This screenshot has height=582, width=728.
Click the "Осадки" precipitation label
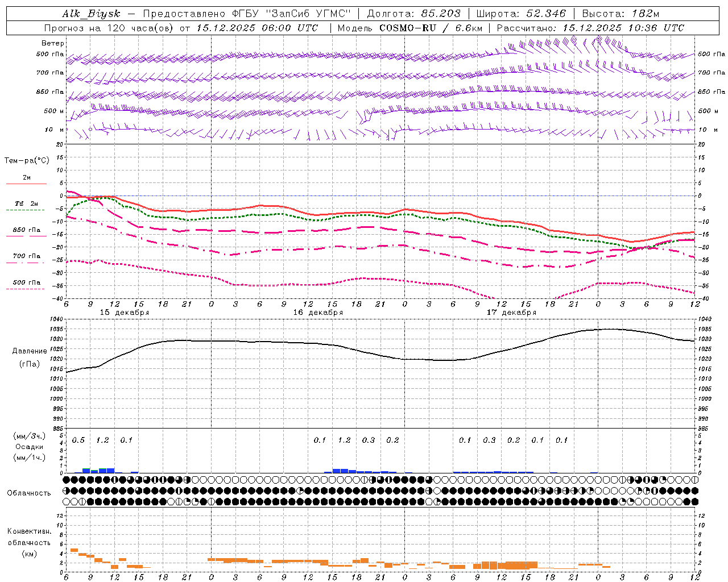pos(30,447)
